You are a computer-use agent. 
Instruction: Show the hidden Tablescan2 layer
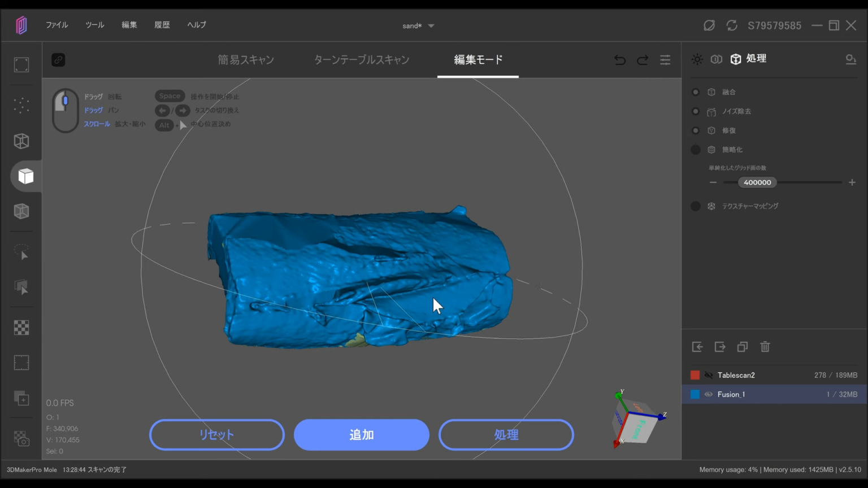pyautogui.click(x=709, y=374)
